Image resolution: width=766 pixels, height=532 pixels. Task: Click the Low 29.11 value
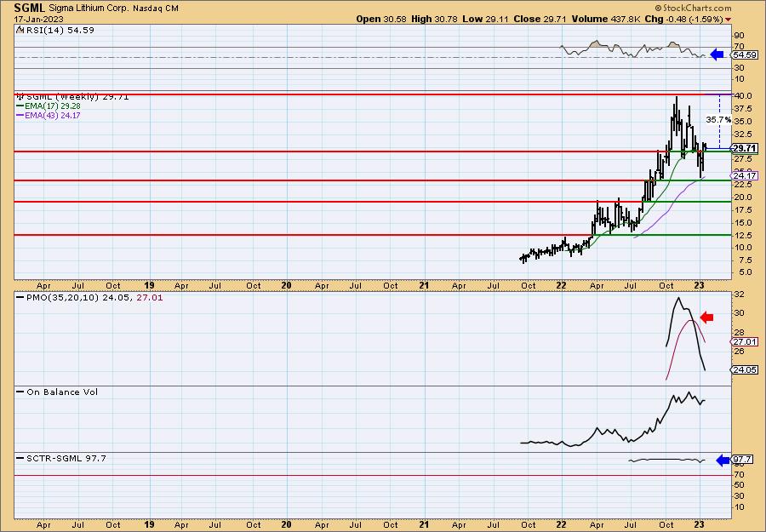pyautogui.click(x=485, y=19)
